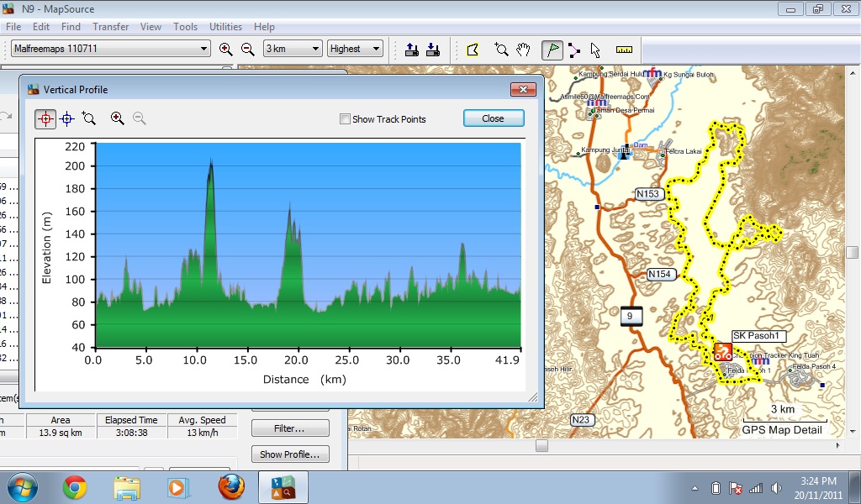Click Avg. Speed value 13 km/h
This screenshot has width=861, height=504.
pyautogui.click(x=202, y=433)
